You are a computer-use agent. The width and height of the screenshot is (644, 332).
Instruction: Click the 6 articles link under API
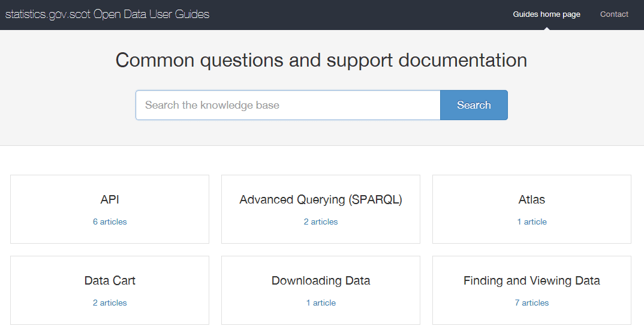[x=110, y=222]
